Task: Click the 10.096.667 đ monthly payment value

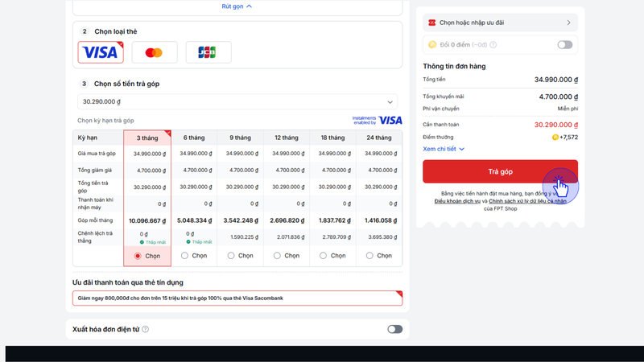Action: pyautogui.click(x=147, y=220)
